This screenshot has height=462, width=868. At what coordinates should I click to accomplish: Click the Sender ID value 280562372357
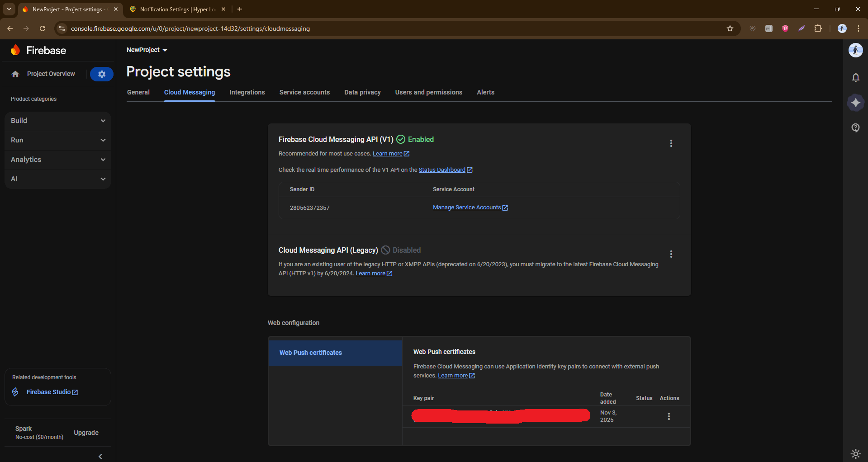tap(310, 208)
